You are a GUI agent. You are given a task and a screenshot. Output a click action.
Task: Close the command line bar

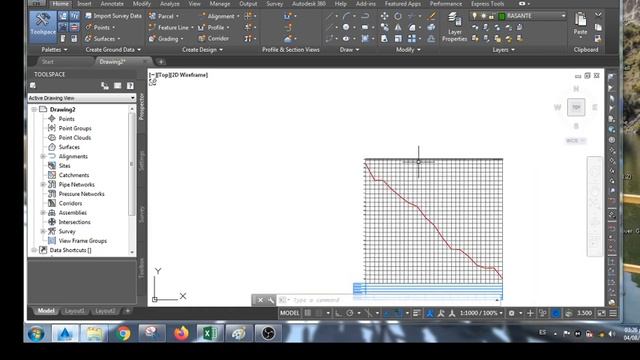(x=260, y=300)
